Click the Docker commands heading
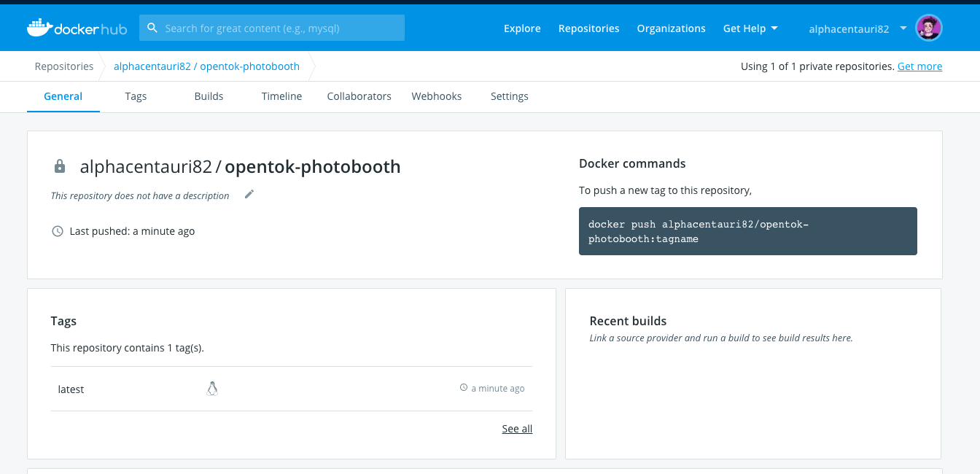980x474 pixels. tap(632, 163)
